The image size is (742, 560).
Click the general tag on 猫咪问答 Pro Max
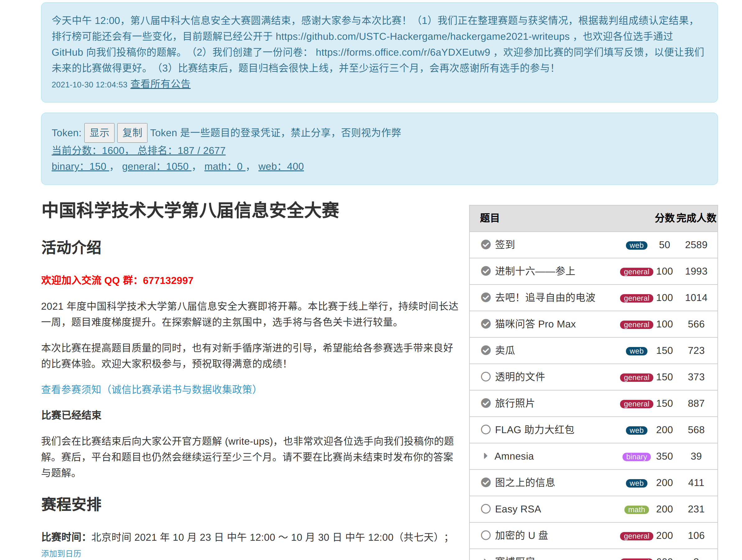[x=636, y=324]
